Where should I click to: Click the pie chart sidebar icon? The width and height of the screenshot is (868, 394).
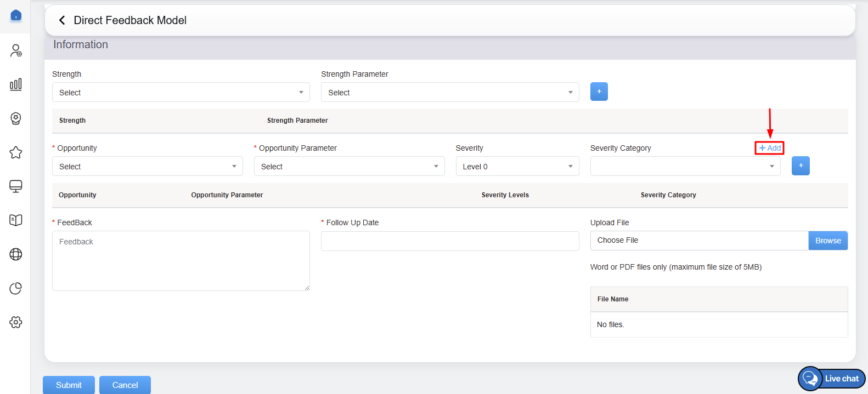point(16,288)
